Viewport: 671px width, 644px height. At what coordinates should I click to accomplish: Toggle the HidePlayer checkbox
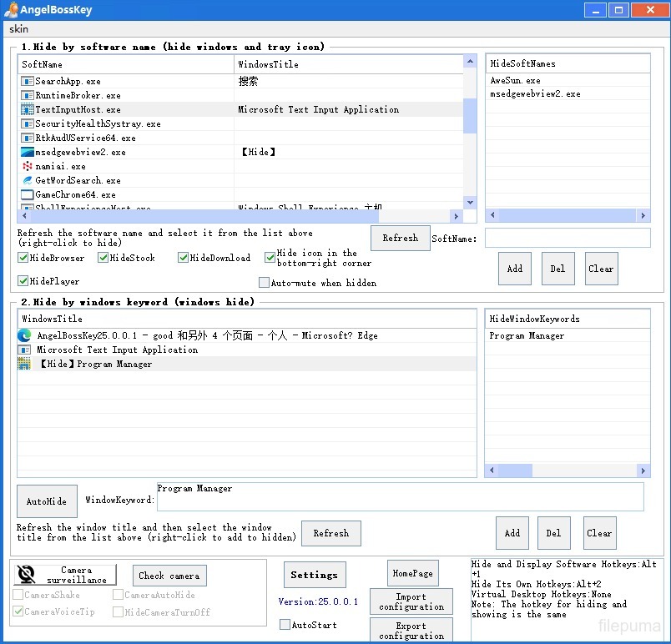[23, 281]
